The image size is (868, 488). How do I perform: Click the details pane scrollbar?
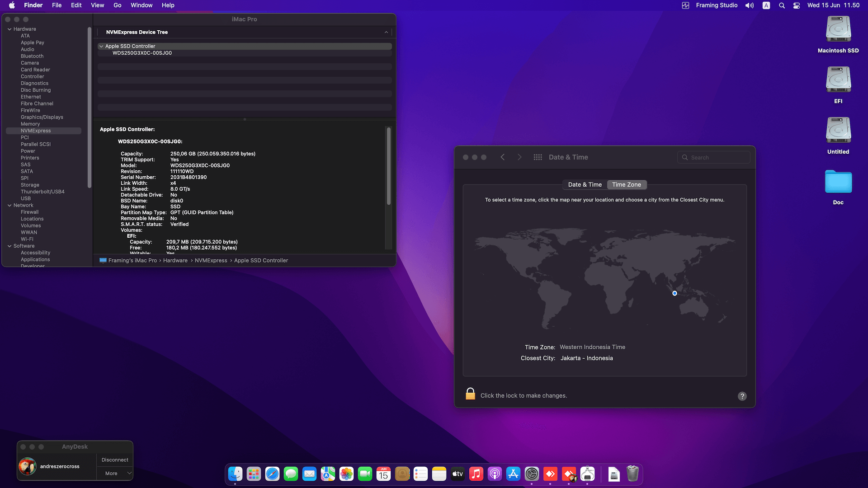tap(388, 166)
